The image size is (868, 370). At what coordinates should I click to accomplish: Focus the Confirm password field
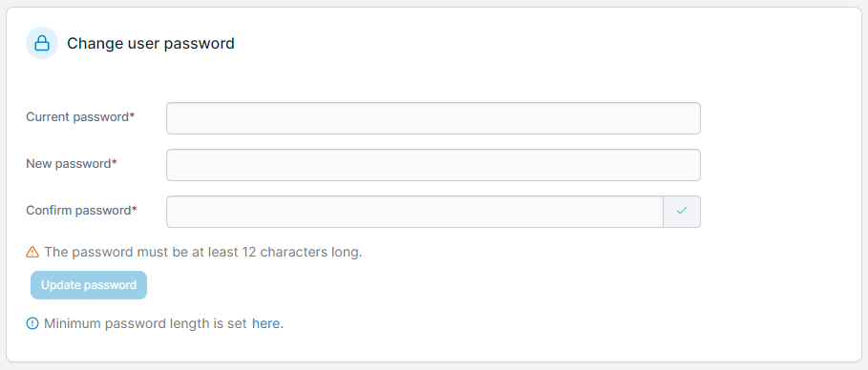coord(414,212)
